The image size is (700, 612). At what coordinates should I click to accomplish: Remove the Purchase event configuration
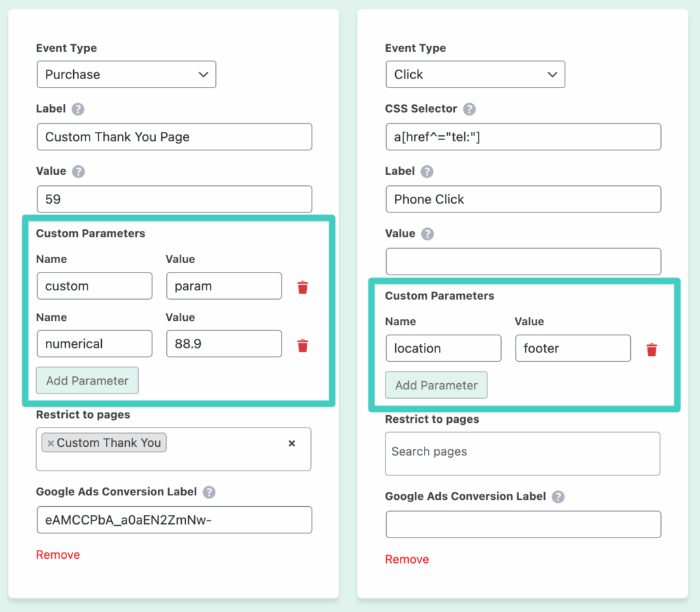coord(57,555)
